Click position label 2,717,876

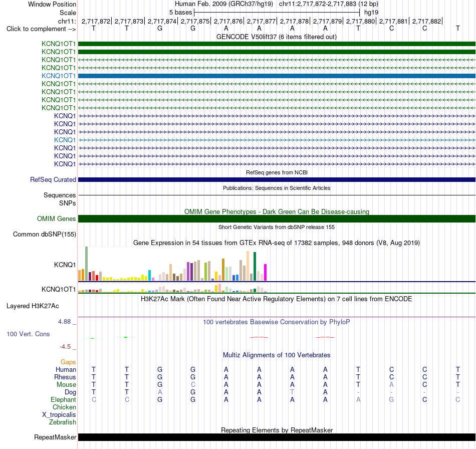click(228, 21)
